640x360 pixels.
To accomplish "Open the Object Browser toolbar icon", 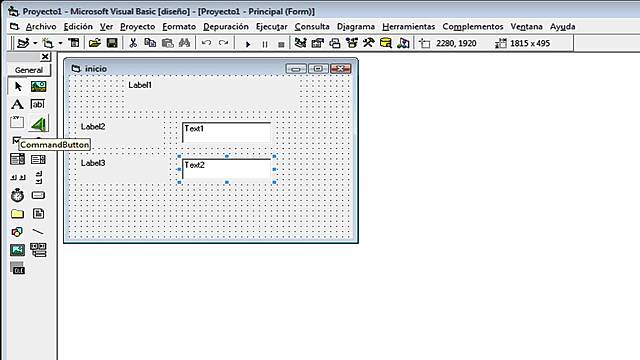I will pyautogui.click(x=351, y=43).
